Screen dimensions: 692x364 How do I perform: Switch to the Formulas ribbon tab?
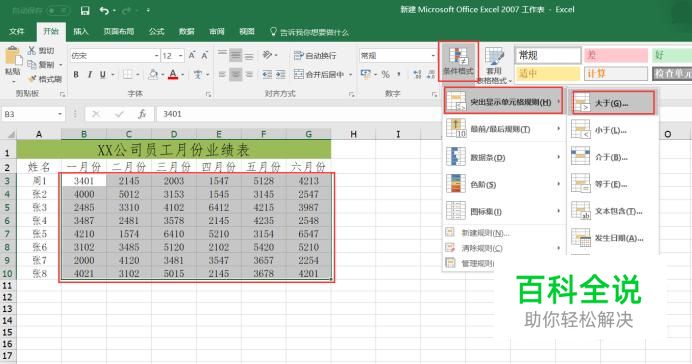156,32
